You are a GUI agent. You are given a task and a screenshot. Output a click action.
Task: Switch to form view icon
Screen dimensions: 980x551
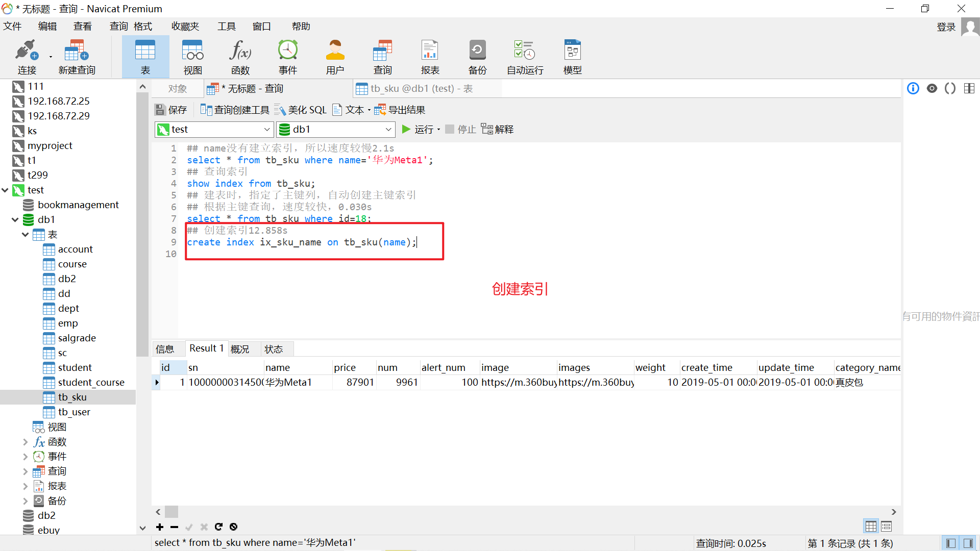[x=887, y=526]
